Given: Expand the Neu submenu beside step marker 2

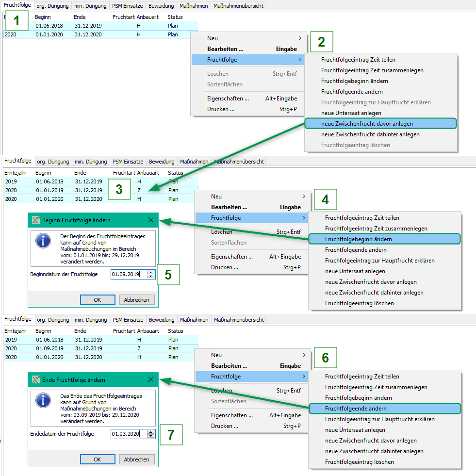Looking at the screenshot, I should click(300, 38).
